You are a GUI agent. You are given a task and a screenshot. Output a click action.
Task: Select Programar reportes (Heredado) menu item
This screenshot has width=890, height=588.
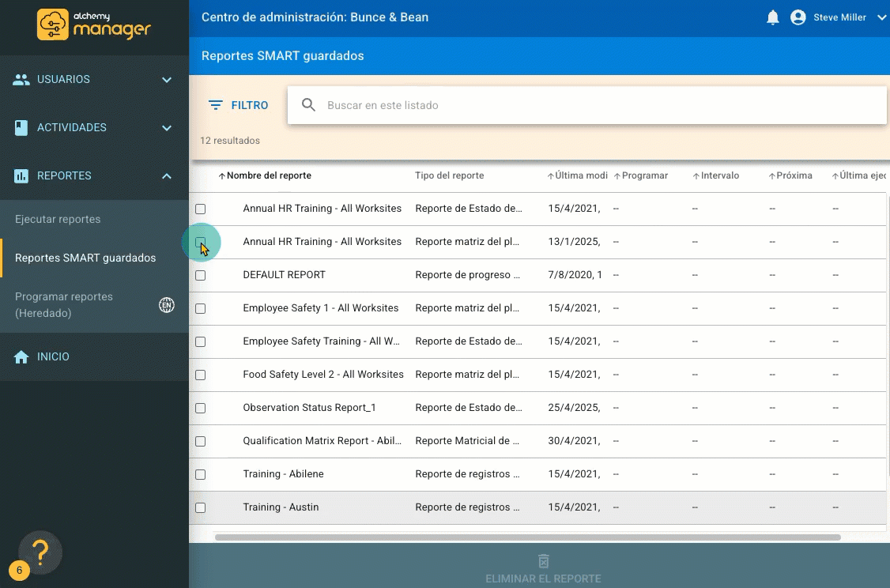coord(64,304)
